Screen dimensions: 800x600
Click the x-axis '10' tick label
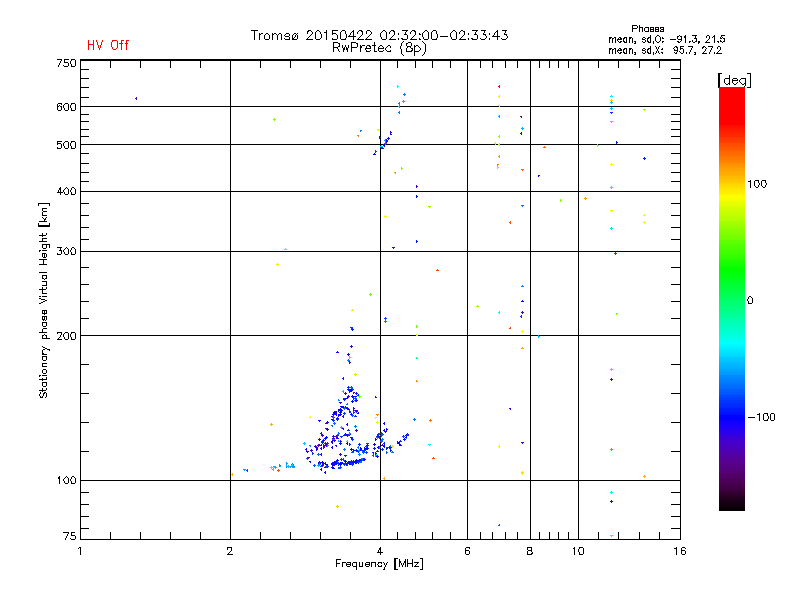coord(578,551)
